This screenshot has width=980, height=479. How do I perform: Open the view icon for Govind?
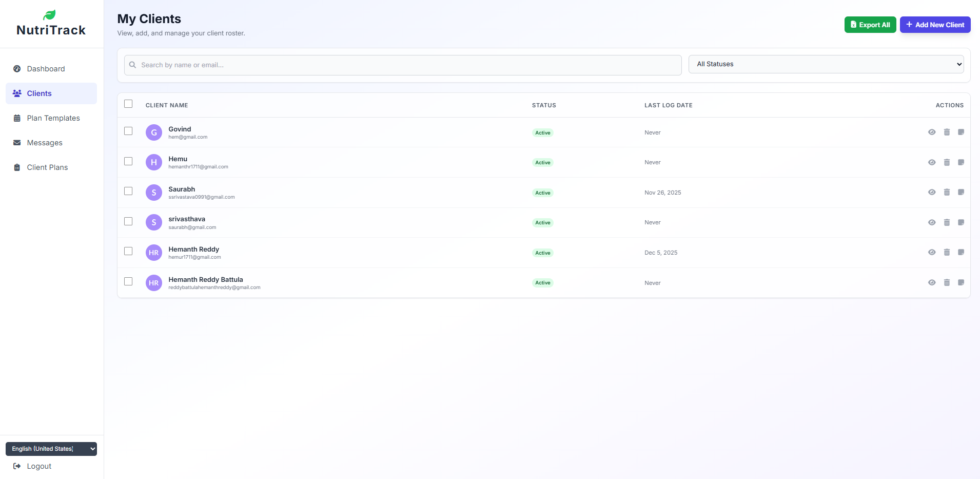pos(931,132)
